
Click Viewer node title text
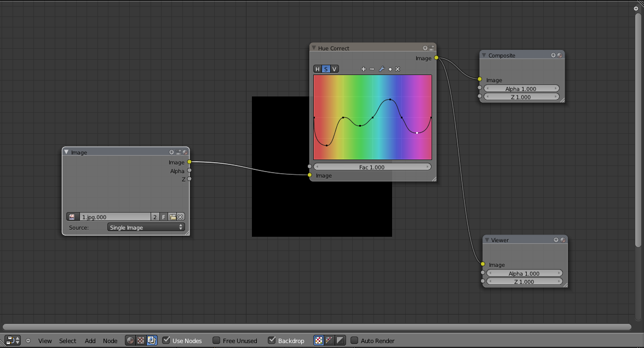point(500,240)
